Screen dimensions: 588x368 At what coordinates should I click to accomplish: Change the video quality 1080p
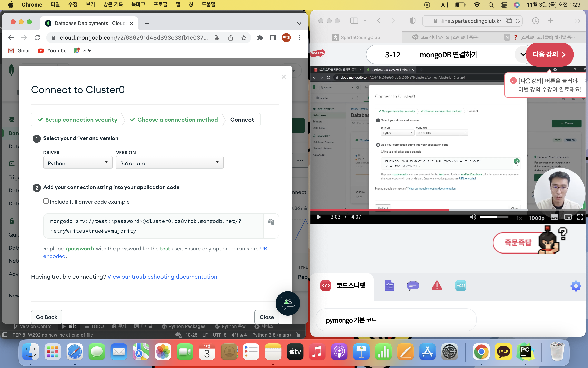(537, 218)
